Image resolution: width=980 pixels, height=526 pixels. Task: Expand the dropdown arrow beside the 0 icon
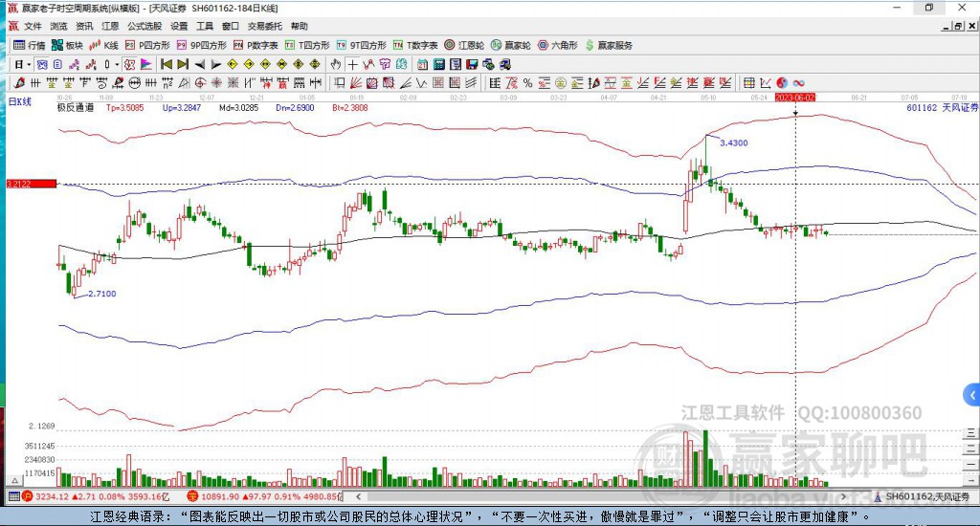117,64
